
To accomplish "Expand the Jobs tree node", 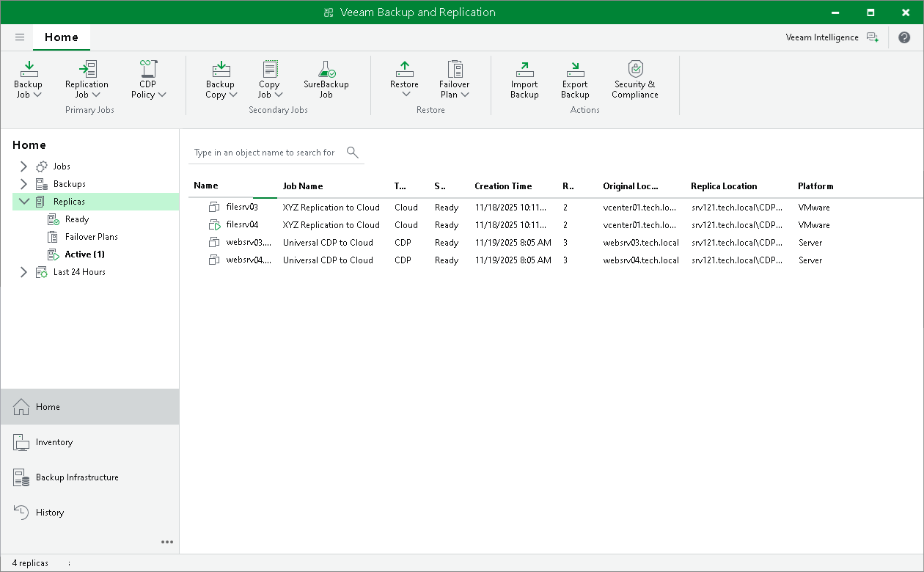I will tap(23, 166).
